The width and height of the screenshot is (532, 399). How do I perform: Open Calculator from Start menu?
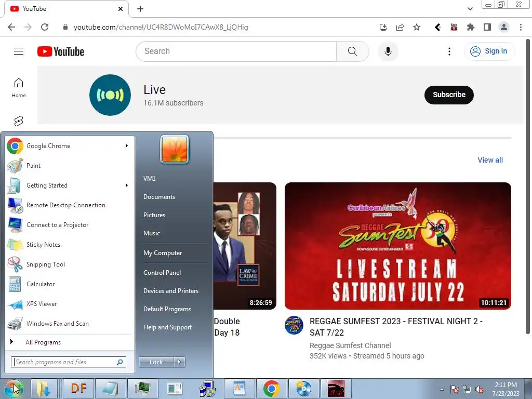(x=68, y=284)
